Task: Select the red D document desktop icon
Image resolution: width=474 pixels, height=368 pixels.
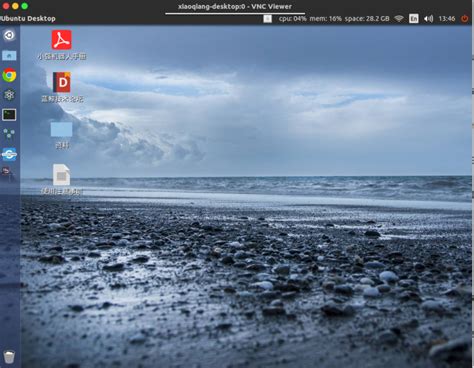Action: (x=62, y=87)
